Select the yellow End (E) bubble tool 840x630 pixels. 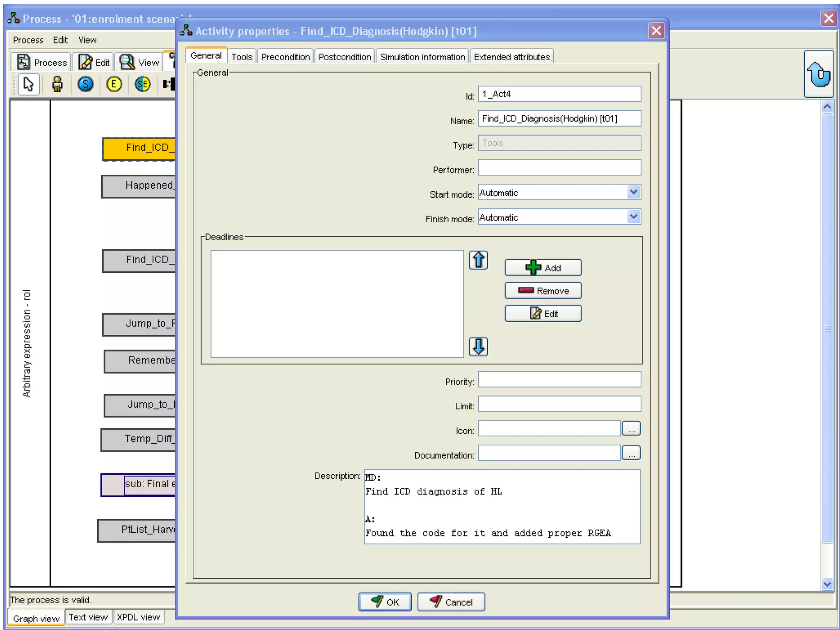click(x=114, y=84)
